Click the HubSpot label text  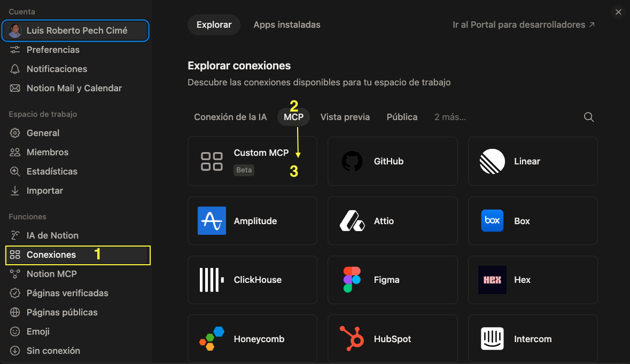point(393,339)
